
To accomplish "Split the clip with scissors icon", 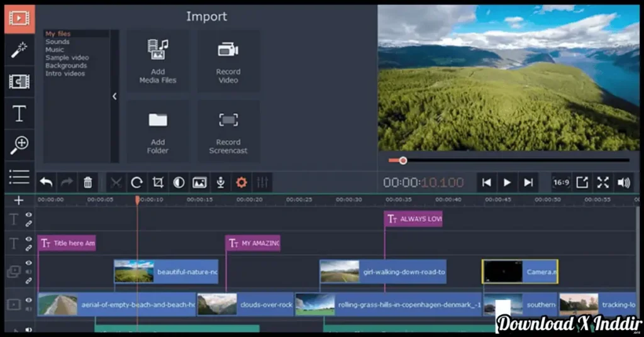I will coord(116,182).
